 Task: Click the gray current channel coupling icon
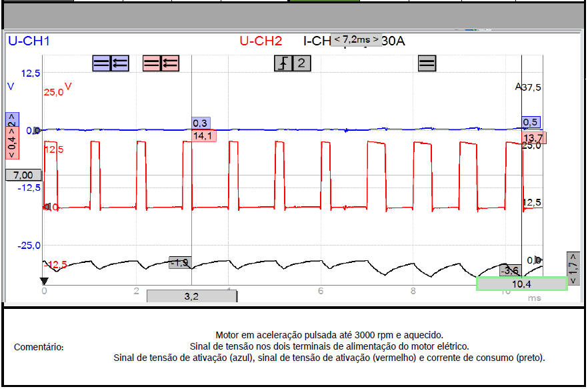click(x=427, y=63)
